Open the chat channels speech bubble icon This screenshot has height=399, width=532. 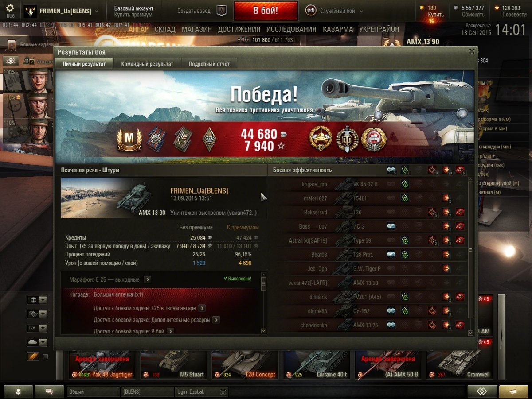pos(49,391)
